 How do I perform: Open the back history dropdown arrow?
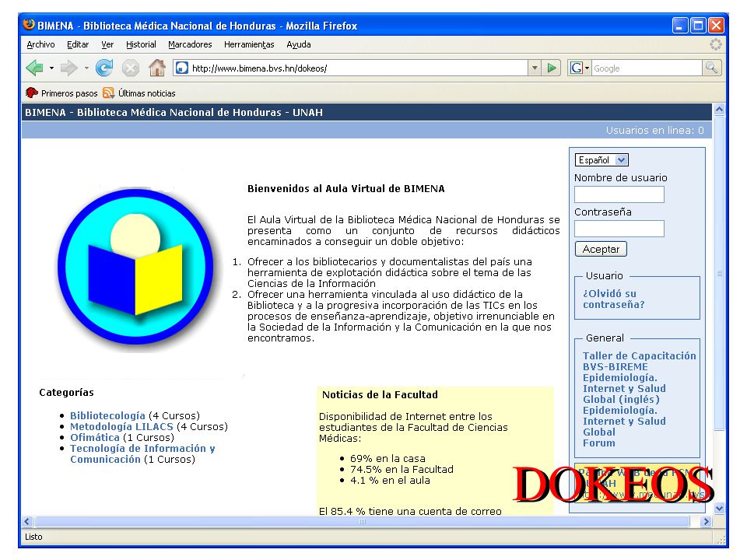[51, 68]
